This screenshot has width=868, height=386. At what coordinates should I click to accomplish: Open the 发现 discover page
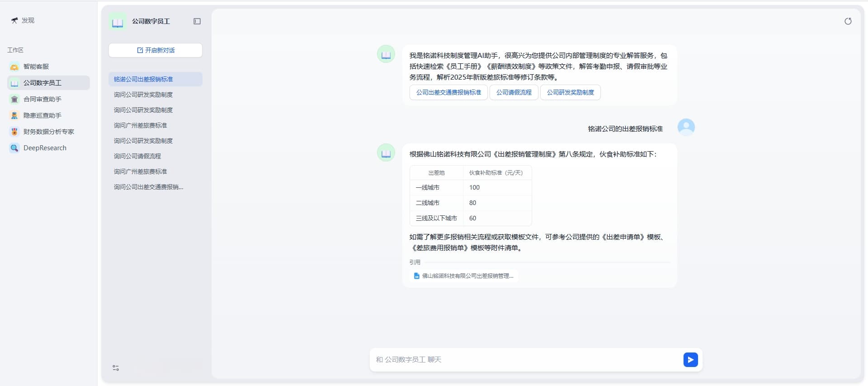23,20
